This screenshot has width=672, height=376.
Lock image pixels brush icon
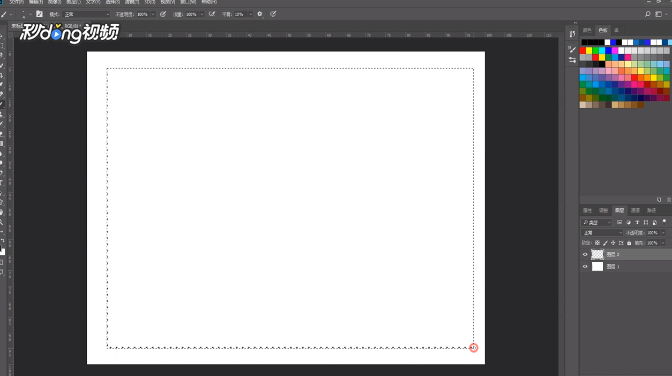coord(605,243)
